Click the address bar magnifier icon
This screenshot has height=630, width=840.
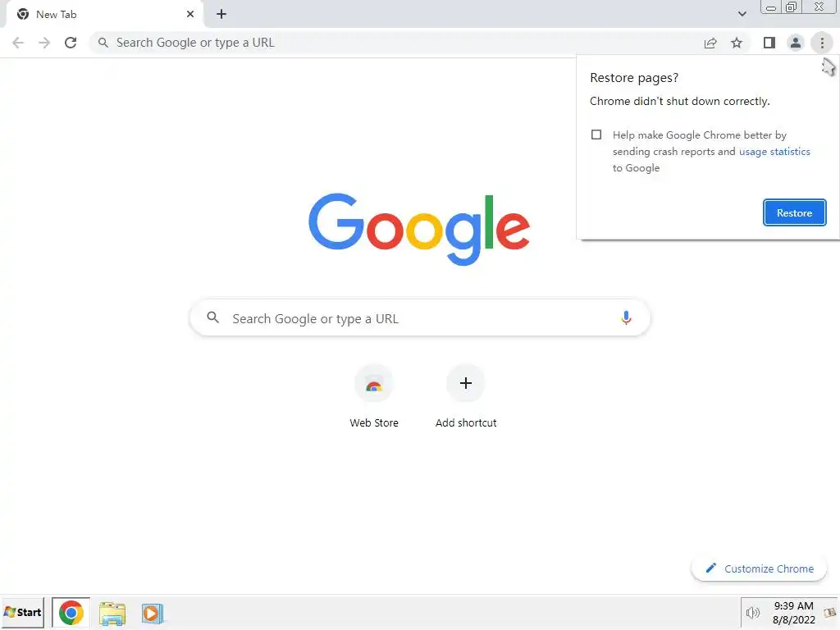(103, 43)
